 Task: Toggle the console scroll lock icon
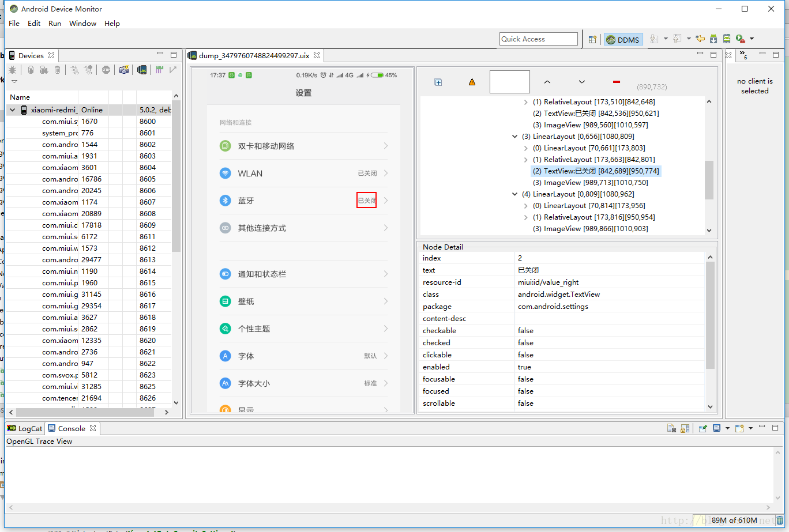pyautogui.click(x=685, y=428)
